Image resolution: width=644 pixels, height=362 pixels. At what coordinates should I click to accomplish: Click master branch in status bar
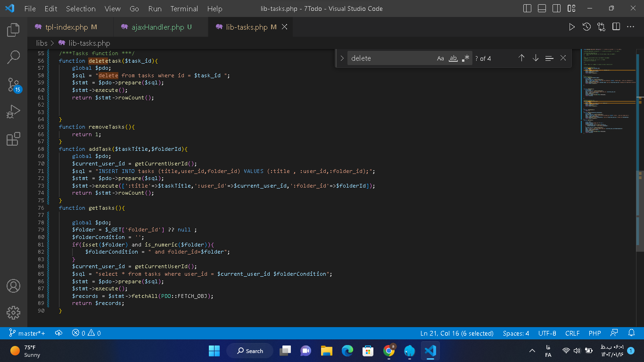[x=27, y=333]
